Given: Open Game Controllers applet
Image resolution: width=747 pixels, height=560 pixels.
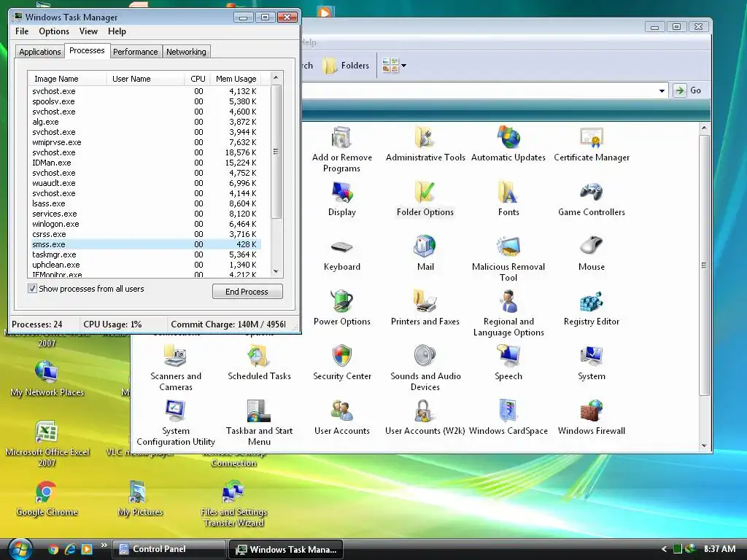Looking at the screenshot, I should tap(592, 198).
